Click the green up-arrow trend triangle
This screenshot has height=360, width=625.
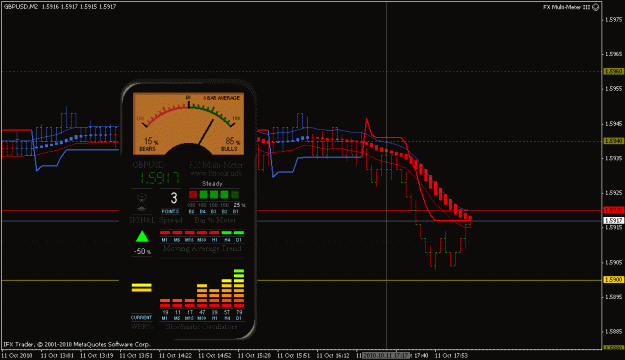142,236
